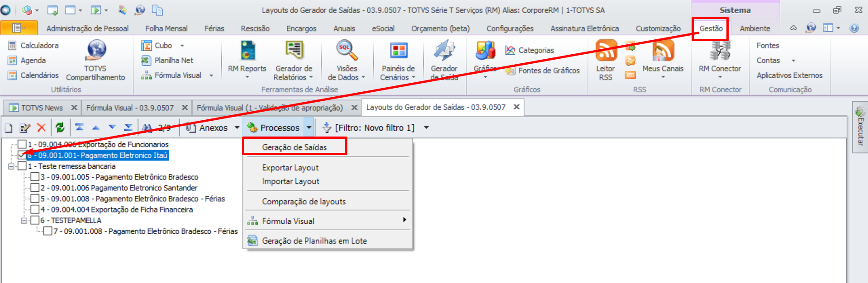Open the Processos dropdown arrow
The height and width of the screenshot is (283, 868).
[x=309, y=128]
